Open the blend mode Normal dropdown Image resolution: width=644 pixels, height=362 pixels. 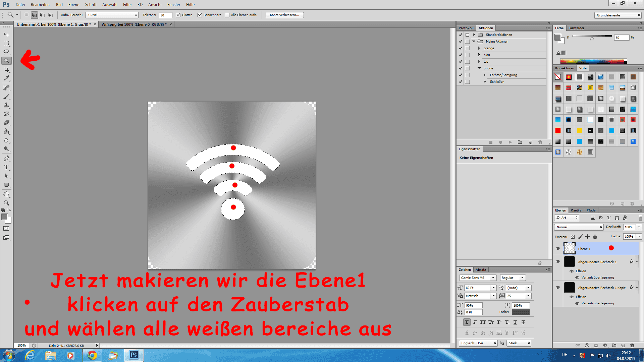point(579,227)
